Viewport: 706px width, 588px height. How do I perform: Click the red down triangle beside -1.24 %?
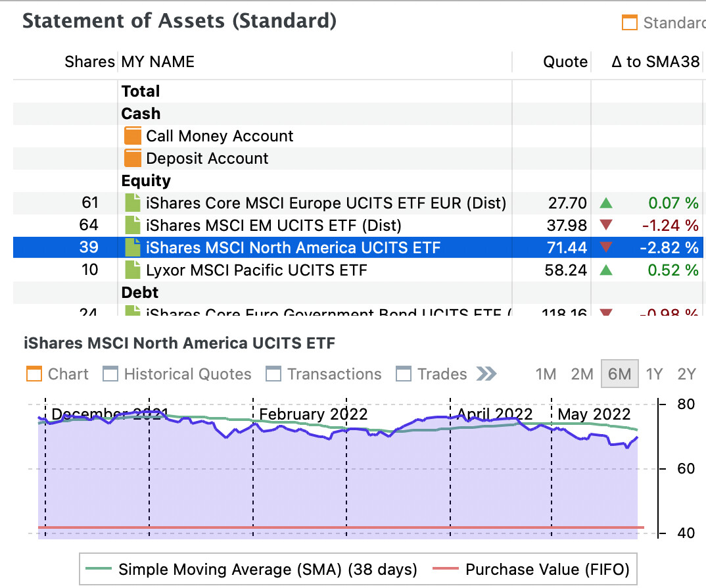[x=606, y=224]
